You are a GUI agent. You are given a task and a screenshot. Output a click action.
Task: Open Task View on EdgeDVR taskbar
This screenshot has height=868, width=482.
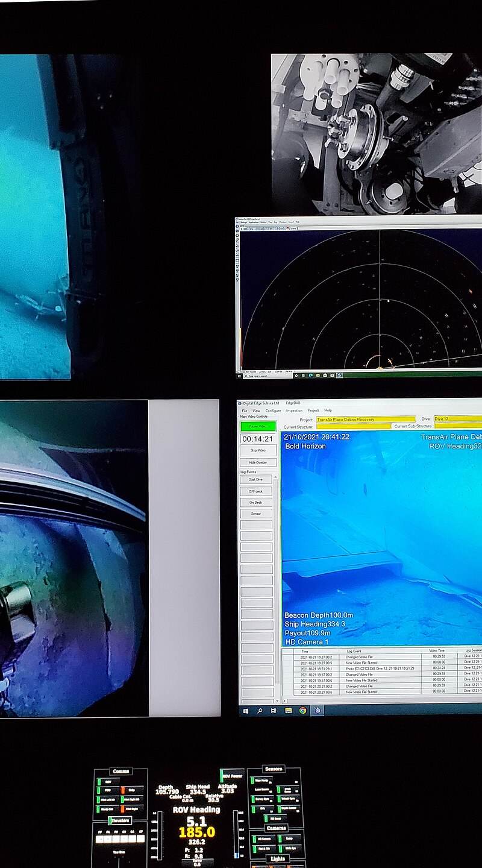tap(274, 711)
